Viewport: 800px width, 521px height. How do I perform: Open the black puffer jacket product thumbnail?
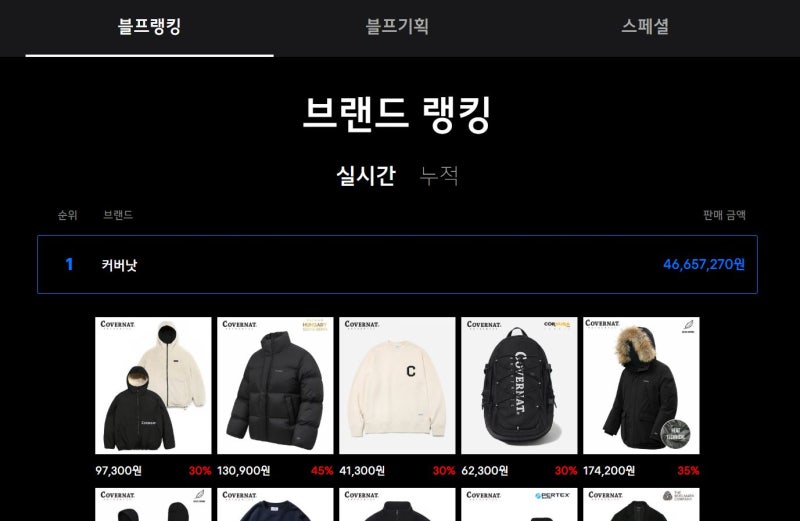(x=275, y=385)
